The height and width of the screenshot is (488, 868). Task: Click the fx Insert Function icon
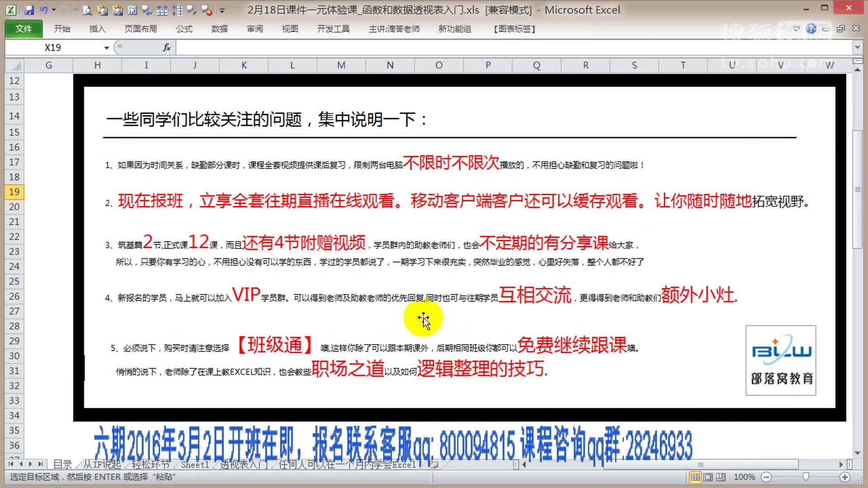pyautogui.click(x=166, y=47)
